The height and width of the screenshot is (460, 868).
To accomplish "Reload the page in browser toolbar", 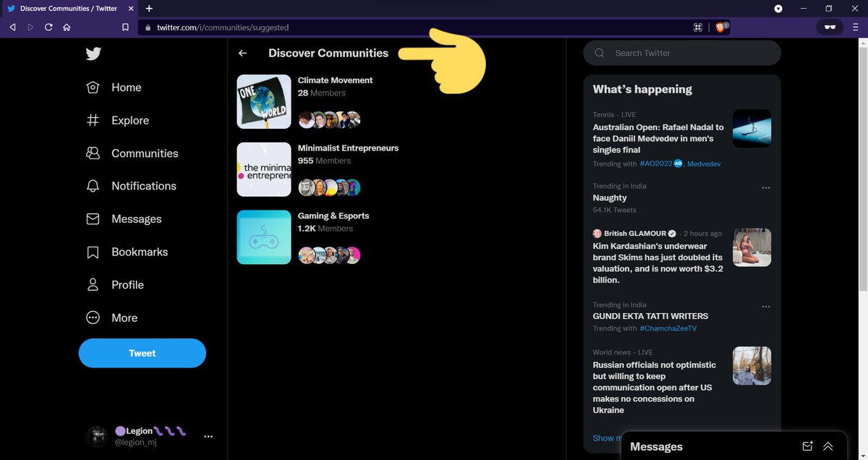I will [x=48, y=27].
